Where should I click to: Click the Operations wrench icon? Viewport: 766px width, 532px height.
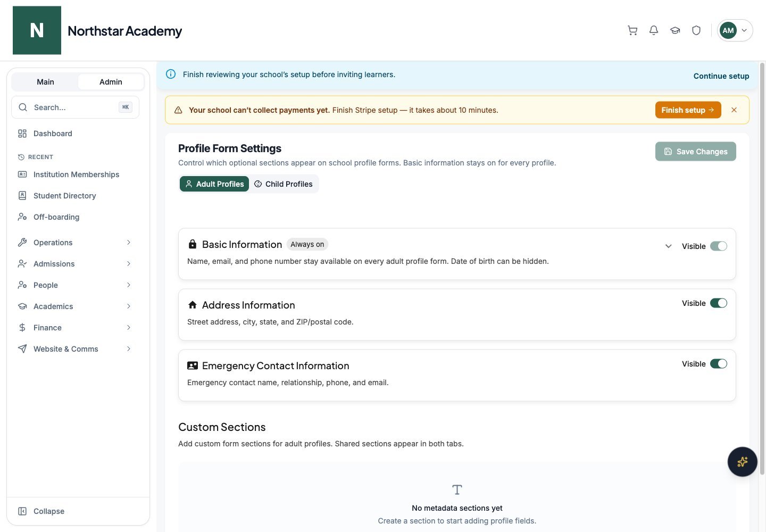(22, 243)
